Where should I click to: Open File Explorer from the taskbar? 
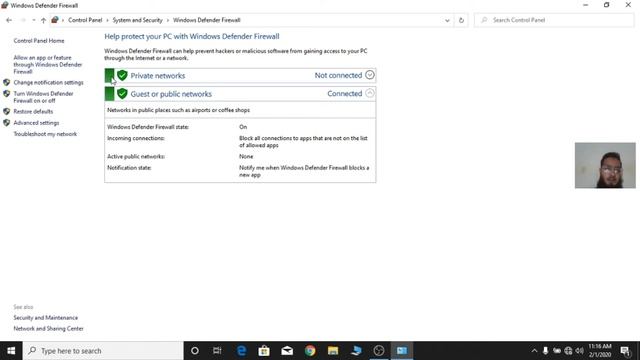tap(333, 351)
